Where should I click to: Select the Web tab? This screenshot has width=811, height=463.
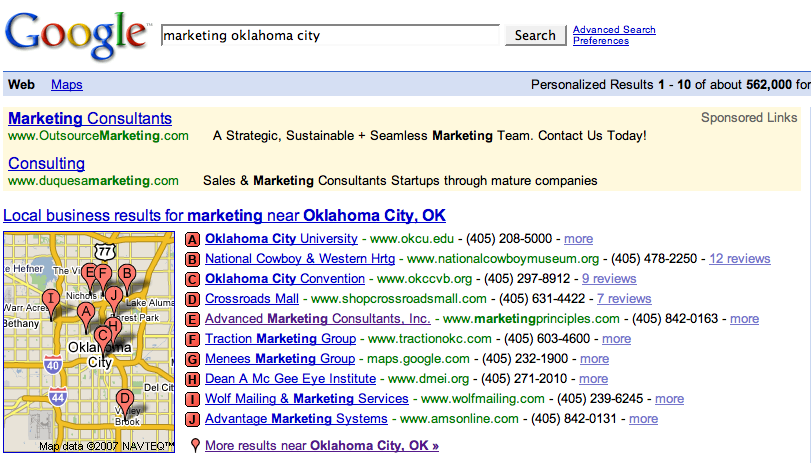(22, 85)
